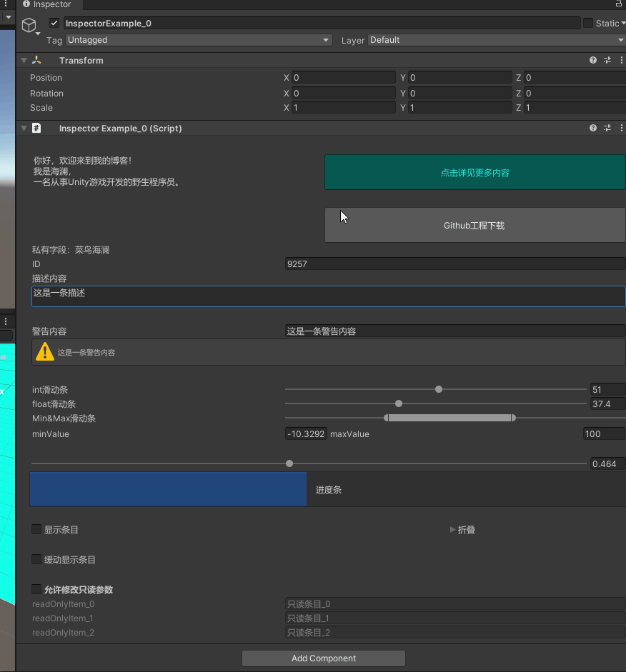Select the Inspector tab
This screenshot has height=672, width=626.
click(x=47, y=4)
